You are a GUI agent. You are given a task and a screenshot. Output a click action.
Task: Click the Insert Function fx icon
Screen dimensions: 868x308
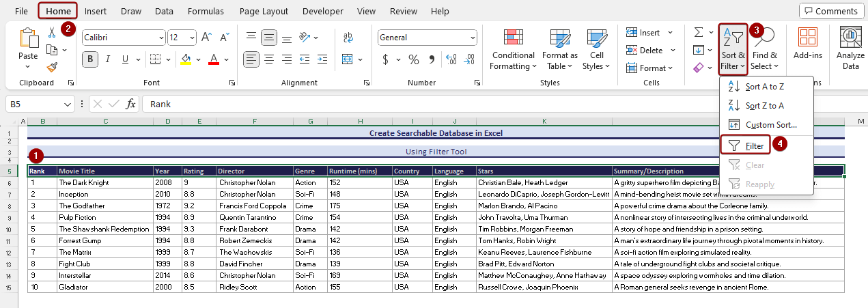click(131, 104)
